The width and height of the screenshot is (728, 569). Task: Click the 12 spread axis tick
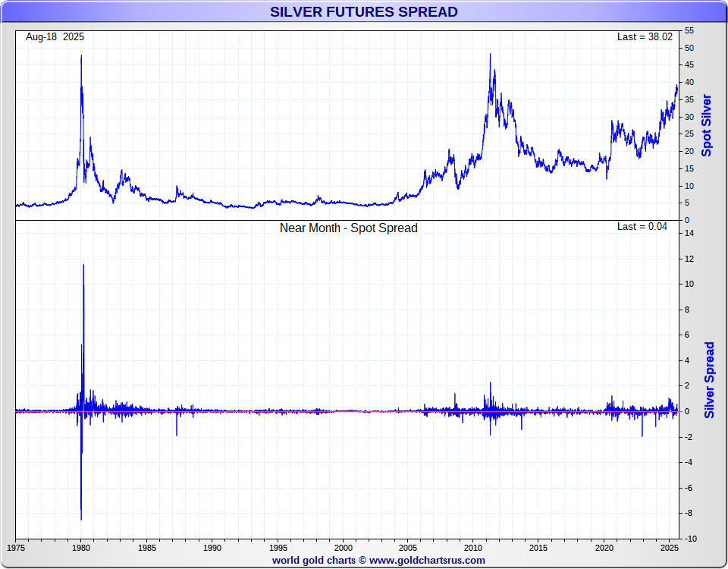[x=689, y=259]
